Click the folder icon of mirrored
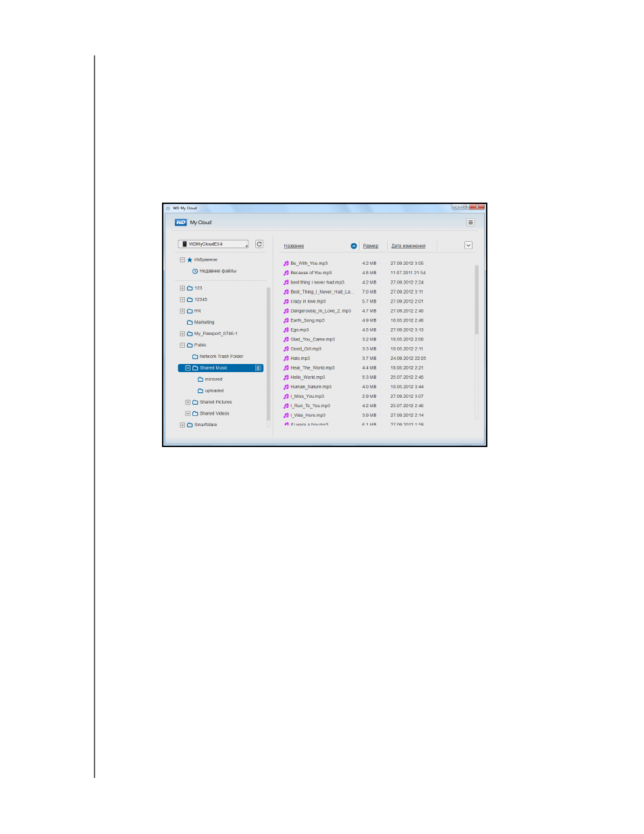The width and height of the screenshot is (644, 834). pyautogui.click(x=200, y=379)
